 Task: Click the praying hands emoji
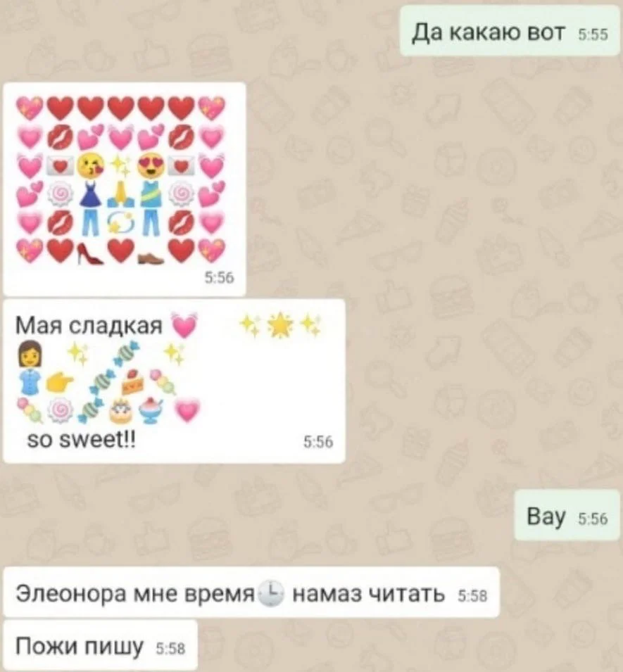(120, 194)
